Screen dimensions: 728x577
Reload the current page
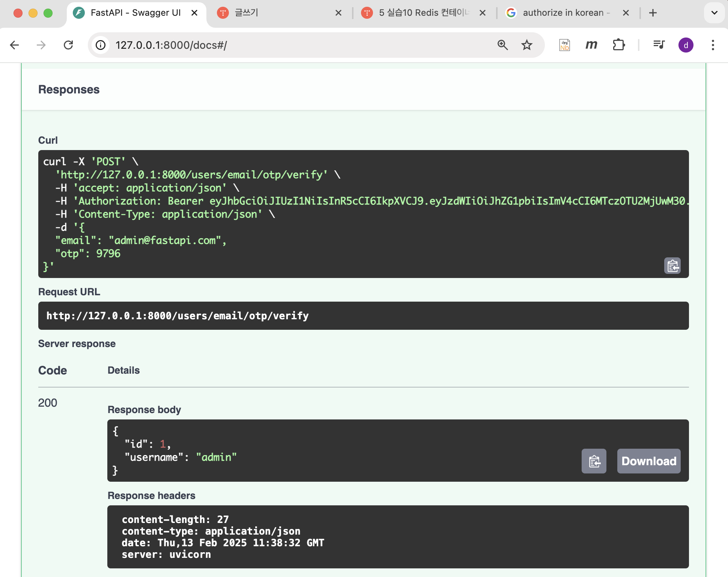tap(68, 45)
